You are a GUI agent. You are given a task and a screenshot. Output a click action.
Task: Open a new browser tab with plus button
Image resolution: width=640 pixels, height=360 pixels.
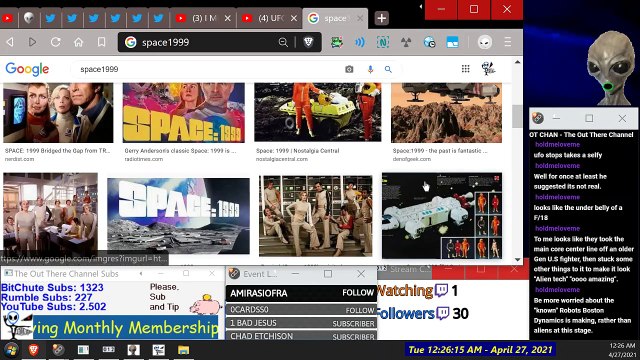pos(382,18)
